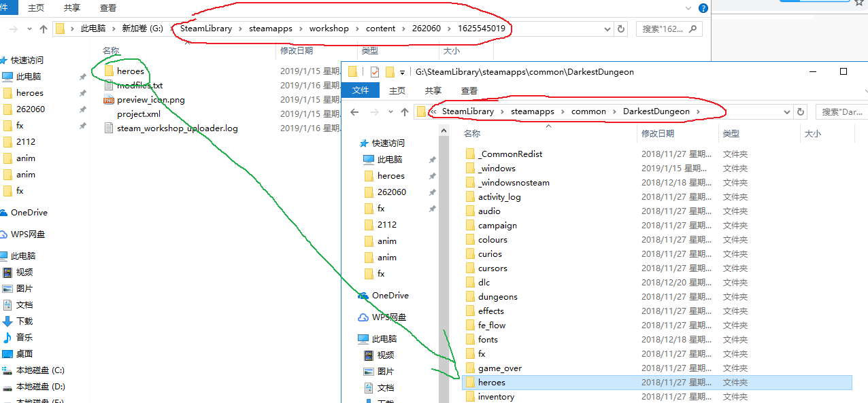868x403 pixels.
Task: Expand chevron after DarkestDungeon breadcrumb
Action: pyautogui.click(x=698, y=112)
